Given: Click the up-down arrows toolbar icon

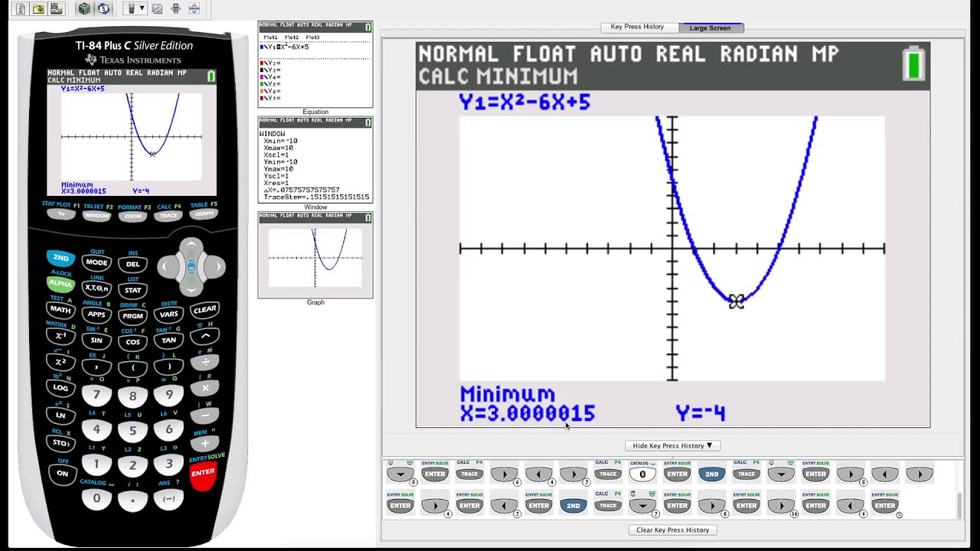Looking at the screenshot, I should pos(194,9).
